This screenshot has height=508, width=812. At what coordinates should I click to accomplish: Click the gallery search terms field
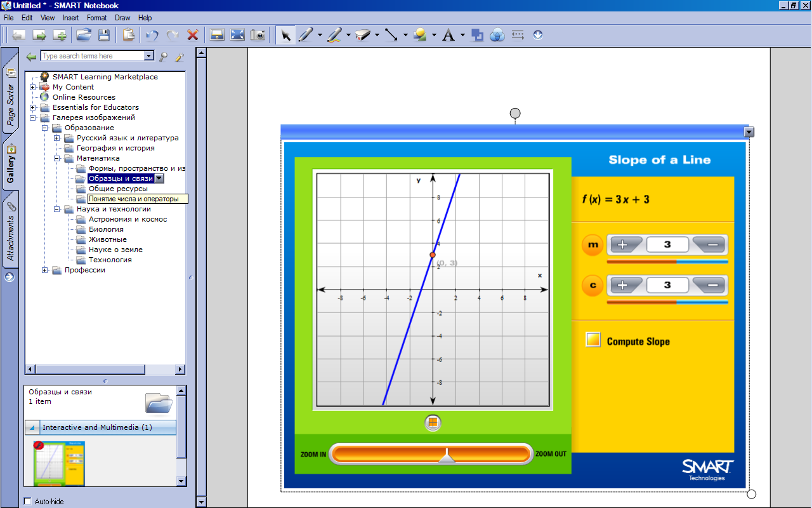coord(93,56)
